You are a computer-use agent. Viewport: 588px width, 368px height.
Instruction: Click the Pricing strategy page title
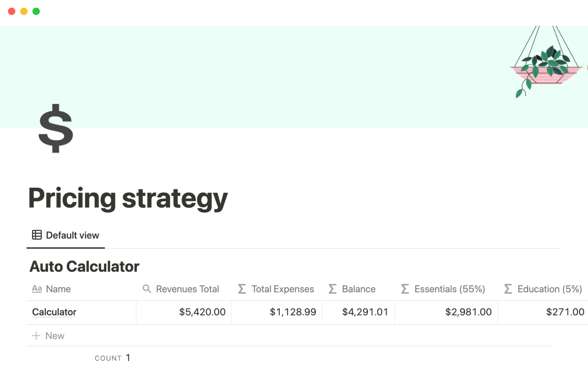[x=128, y=198]
